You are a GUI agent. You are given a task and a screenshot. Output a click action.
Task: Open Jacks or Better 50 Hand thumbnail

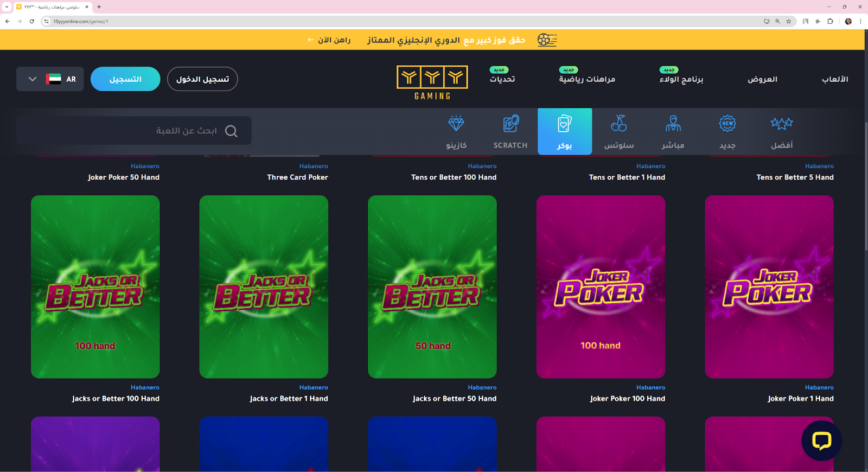tap(432, 287)
